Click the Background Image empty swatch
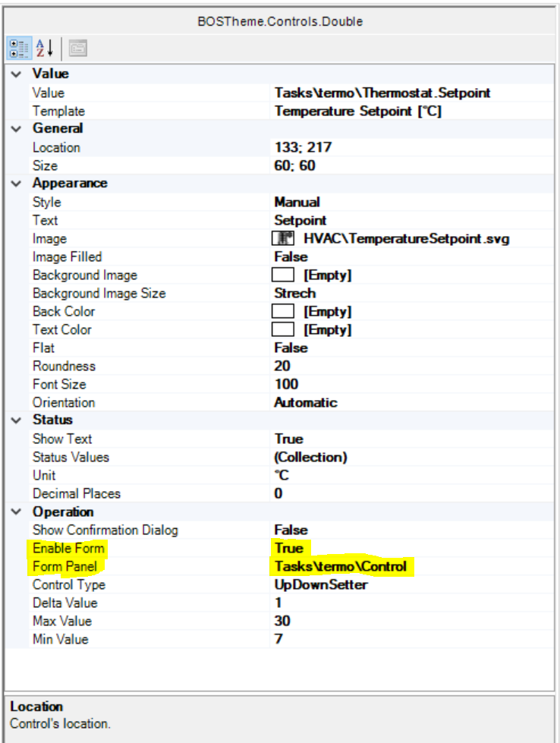 point(283,275)
